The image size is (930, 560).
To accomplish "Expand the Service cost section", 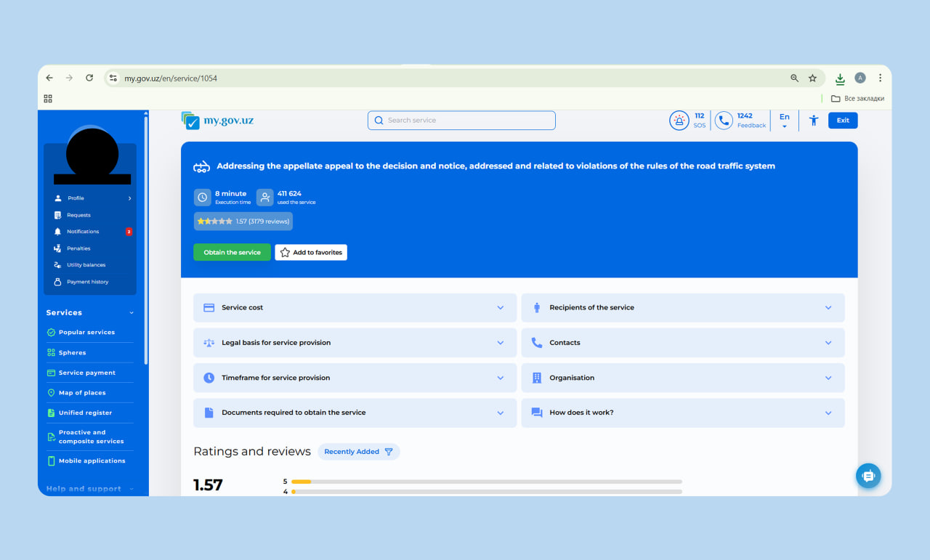I will 355,308.
